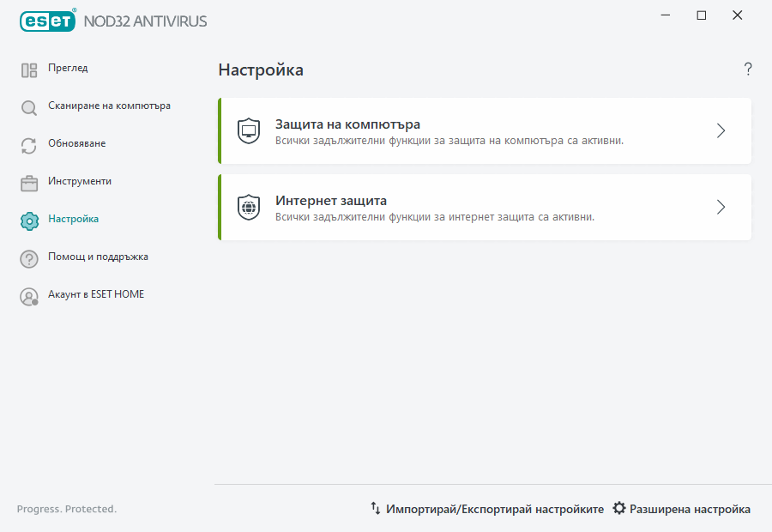This screenshot has width=772, height=532.
Task: Click the ESET logo
Action: click(47, 21)
